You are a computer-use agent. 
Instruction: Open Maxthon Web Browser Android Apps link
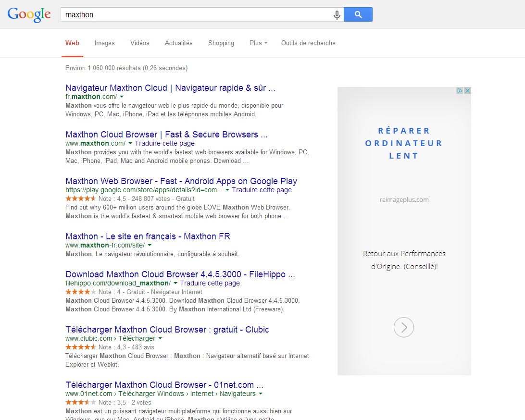(x=181, y=181)
